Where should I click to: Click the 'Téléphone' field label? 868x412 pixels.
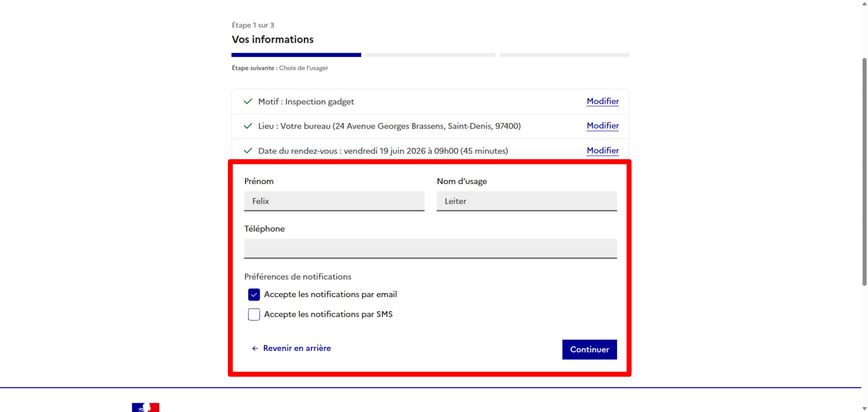coord(265,228)
